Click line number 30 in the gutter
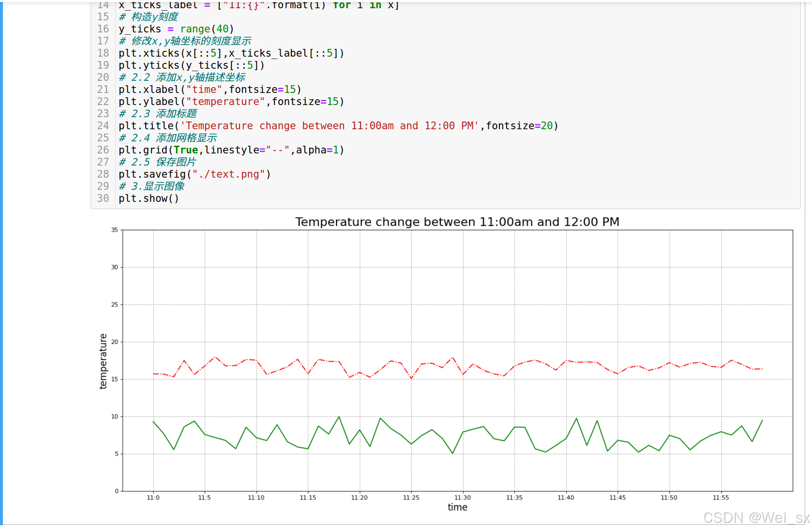Screen dimensions: 812x532 (103, 198)
